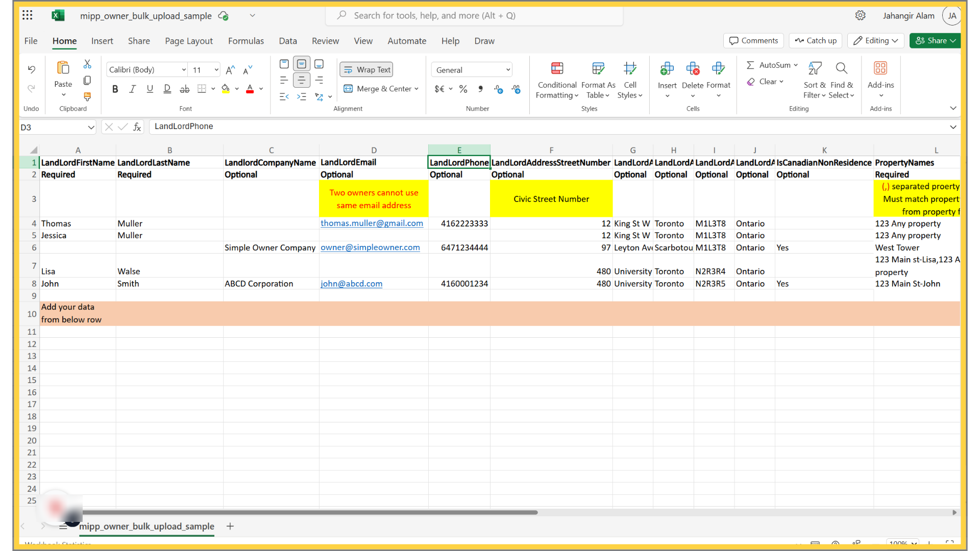Viewport: 980px width, 551px height.
Task: Select the Format Painter brush
Action: [x=87, y=96]
